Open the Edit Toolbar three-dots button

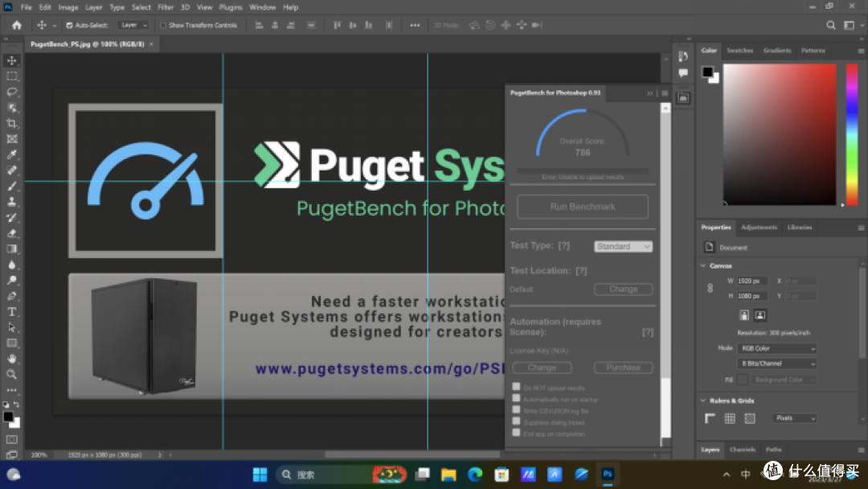click(11, 390)
